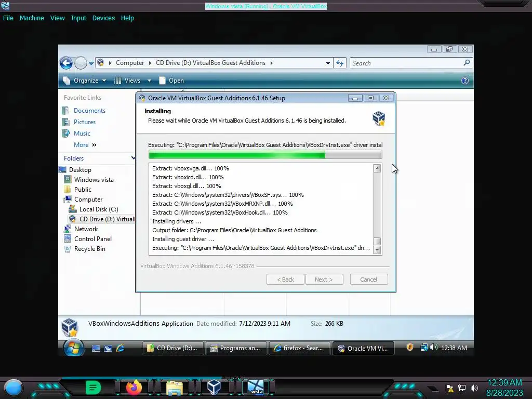Screen dimensions: 532x399
Task: Click the Explorer Back arrow button
Action: 66,63
